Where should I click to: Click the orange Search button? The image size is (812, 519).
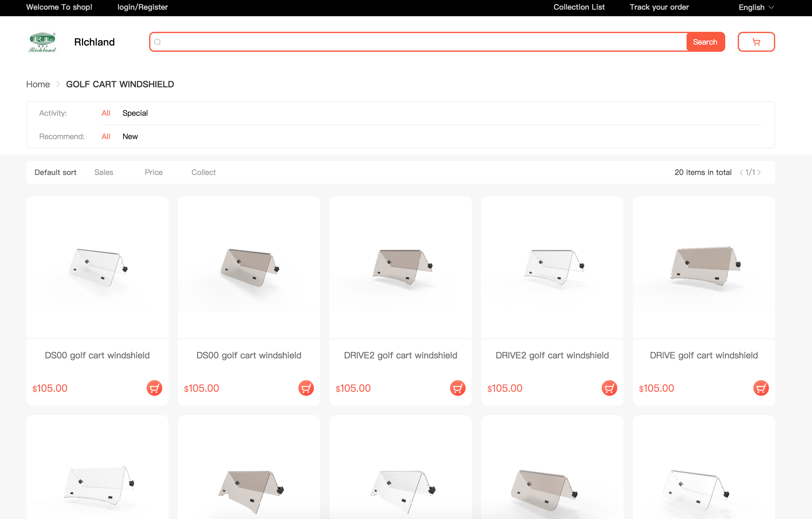(705, 42)
